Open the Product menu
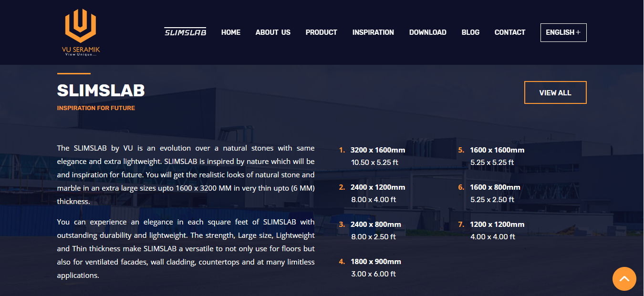Viewport: 644px width, 296px height. 322,32
